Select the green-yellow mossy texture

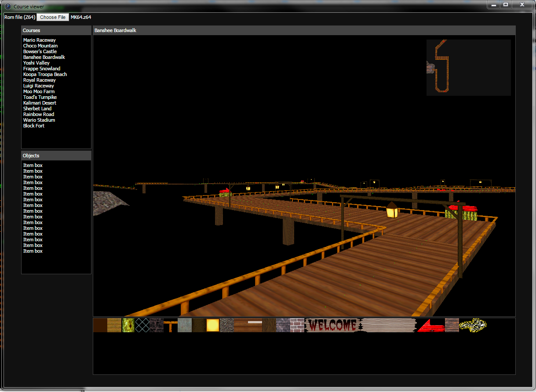128,325
